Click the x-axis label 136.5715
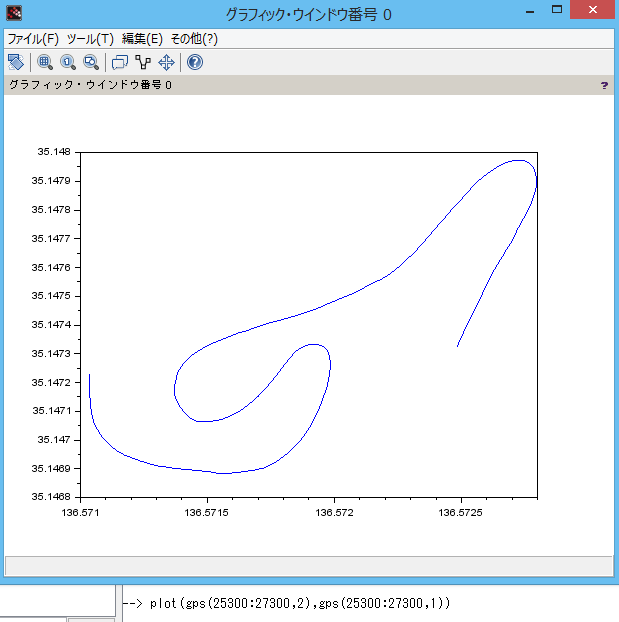The width and height of the screenshot is (619, 622). click(206, 513)
